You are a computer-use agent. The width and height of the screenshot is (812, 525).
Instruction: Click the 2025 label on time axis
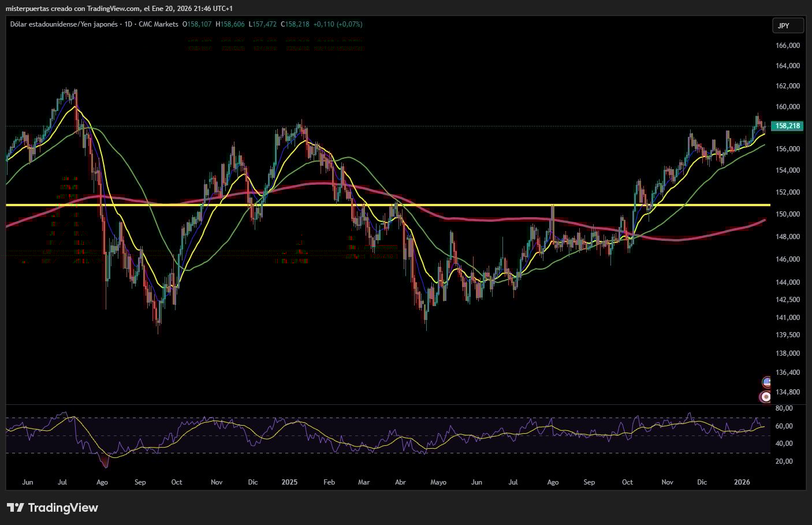tap(289, 482)
